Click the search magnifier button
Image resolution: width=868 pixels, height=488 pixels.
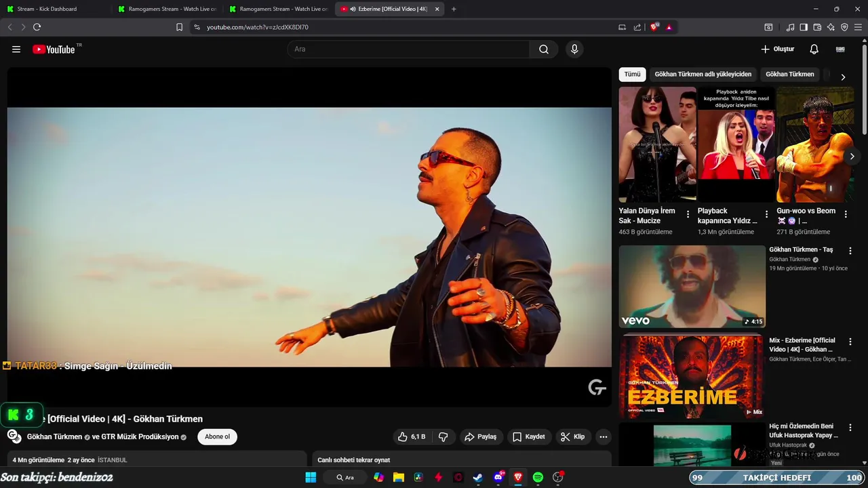tap(544, 49)
